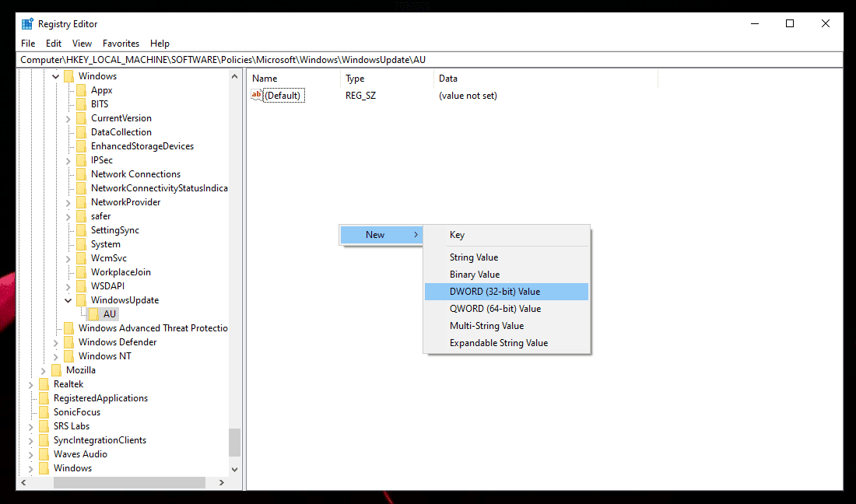The image size is (856, 504).
Task: Click the IPSec folder icon
Action: coord(82,160)
